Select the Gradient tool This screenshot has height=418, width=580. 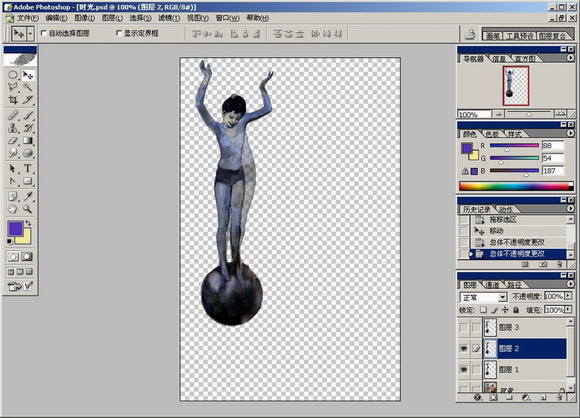point(28,141)
